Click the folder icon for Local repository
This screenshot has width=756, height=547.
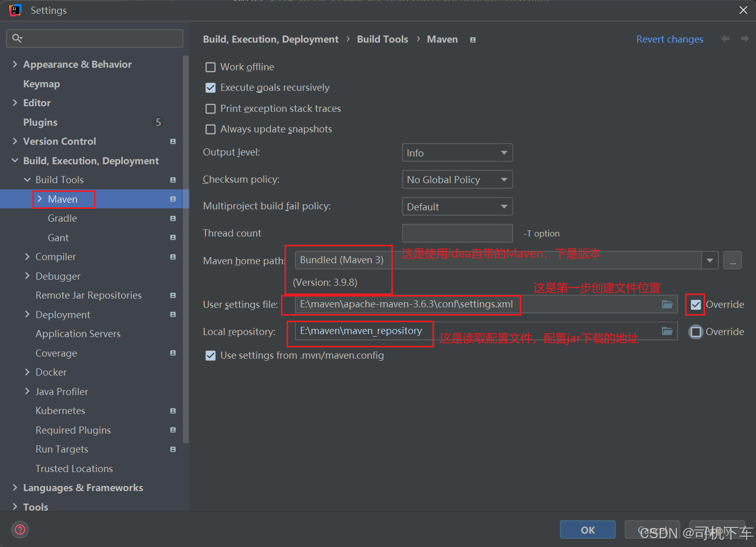click(667, 331)
